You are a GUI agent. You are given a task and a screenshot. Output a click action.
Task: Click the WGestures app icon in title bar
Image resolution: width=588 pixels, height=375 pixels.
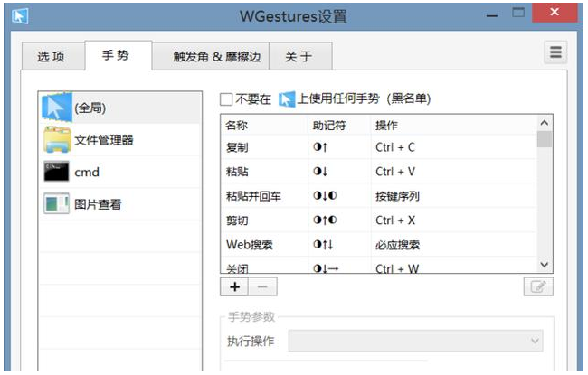20,16
